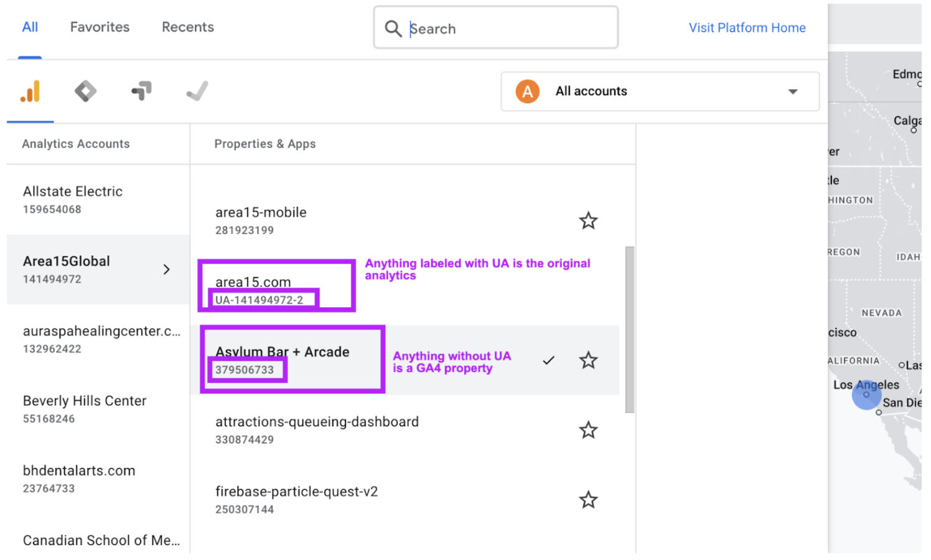Select the bhdentalarts.com account
931x560 pixels.
click(x=98, y=478)
